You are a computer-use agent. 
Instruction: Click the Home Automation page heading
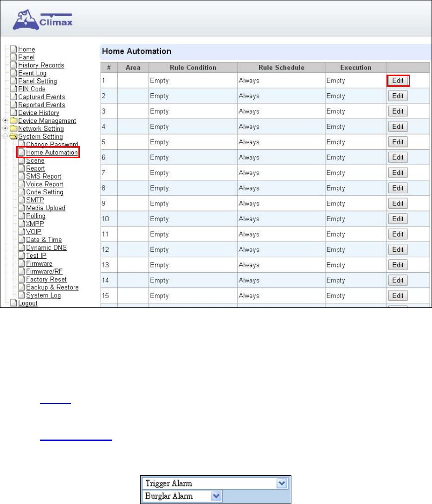coord(136,51)
